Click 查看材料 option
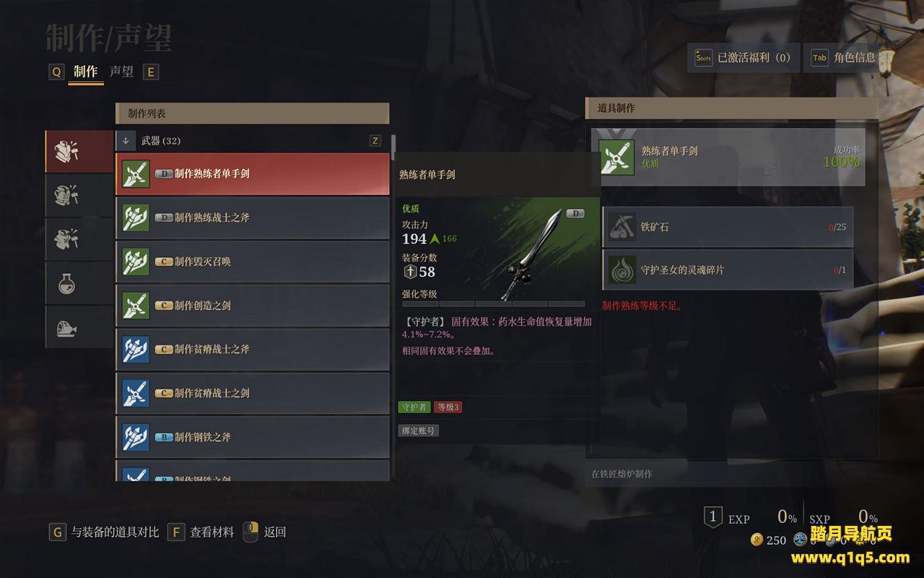 coord(212,532)
